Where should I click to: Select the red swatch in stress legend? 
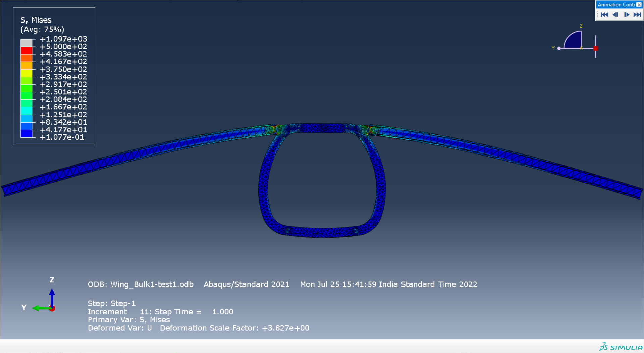tap(26, 50)
